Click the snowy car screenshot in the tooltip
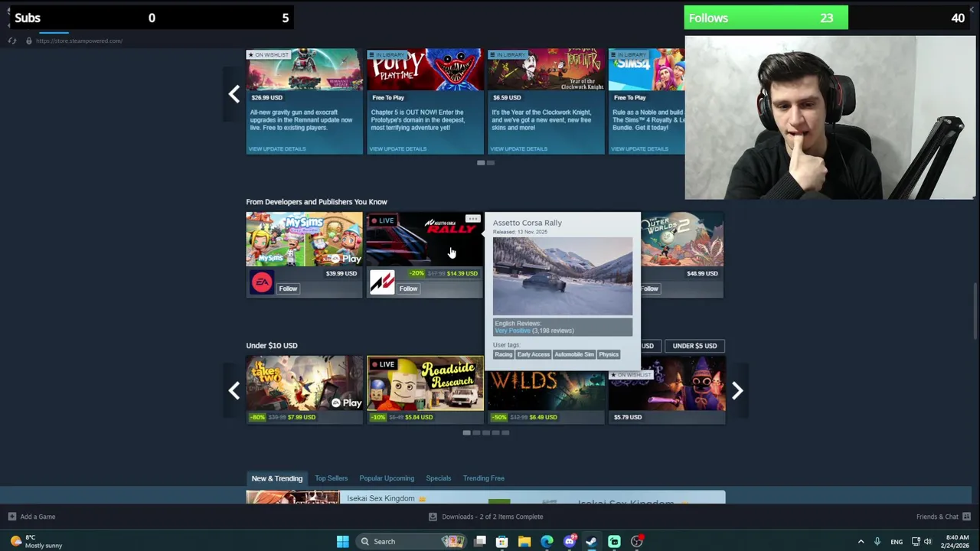Screen dimensions: 980x551 point(563,276)
